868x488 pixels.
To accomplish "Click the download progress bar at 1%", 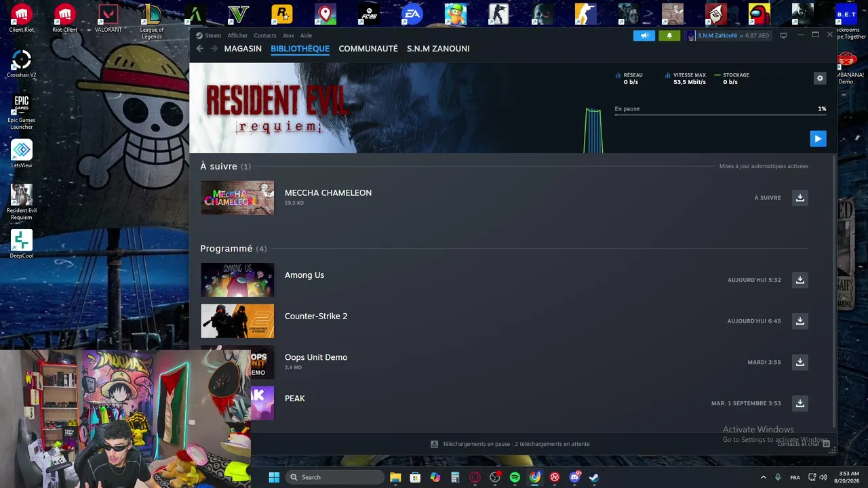I will (720, 115).
